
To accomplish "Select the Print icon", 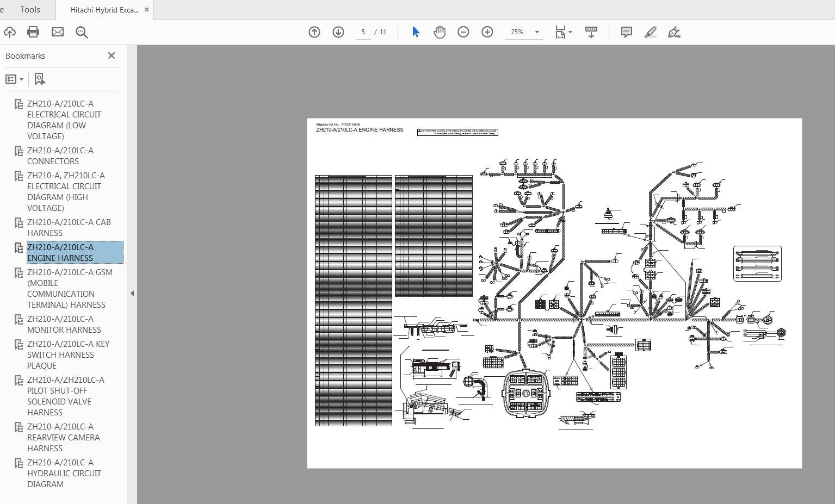I will coord(33,32).
